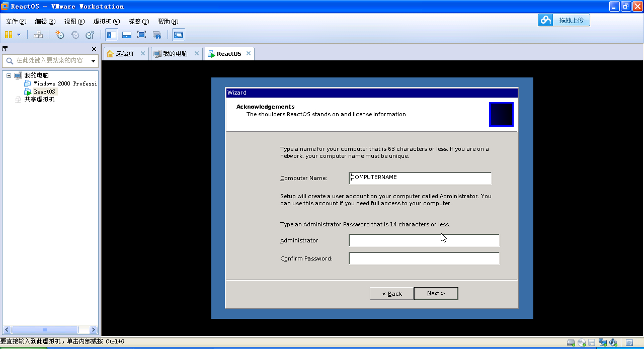Click the thumbnail bar toolbar icon

(127, 35)
